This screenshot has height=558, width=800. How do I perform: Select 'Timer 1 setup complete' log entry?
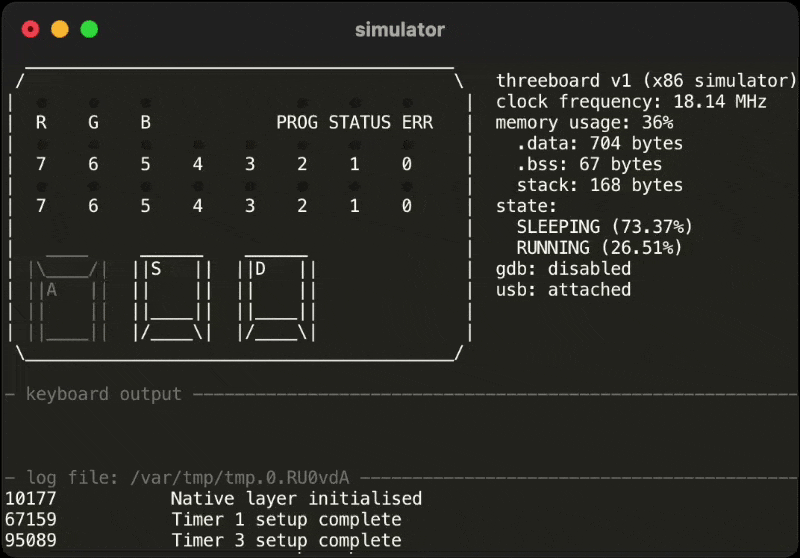286,519
